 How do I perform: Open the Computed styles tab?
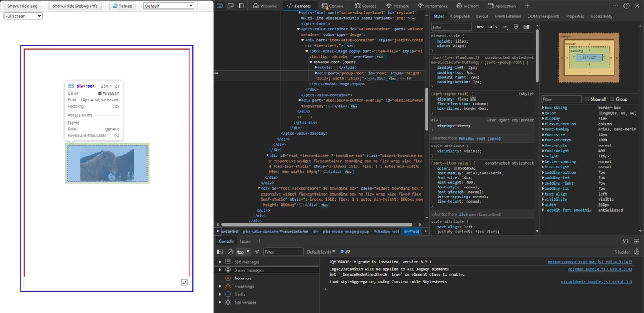(459, 16)
